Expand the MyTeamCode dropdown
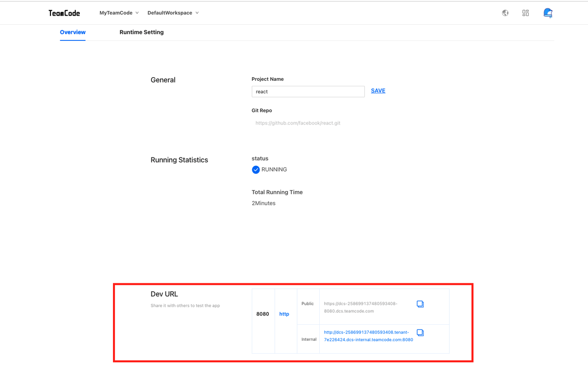The height and width of the screenshot is (378, 588). tap(119, 13)
